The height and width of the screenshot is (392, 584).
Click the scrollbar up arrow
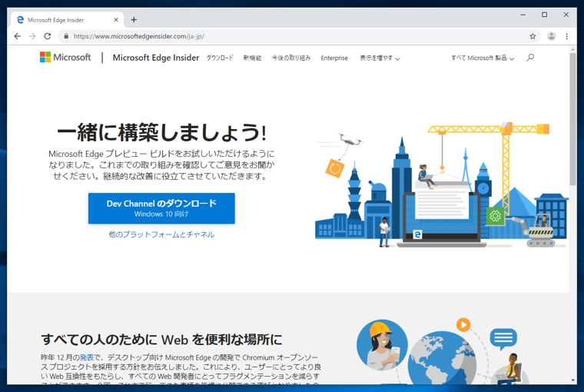[x=572, y=49]
